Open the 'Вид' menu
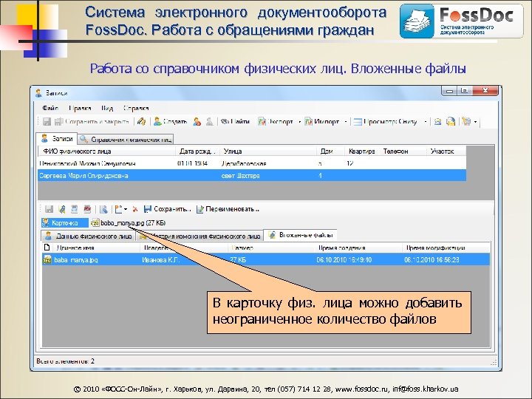 point(107,108)
